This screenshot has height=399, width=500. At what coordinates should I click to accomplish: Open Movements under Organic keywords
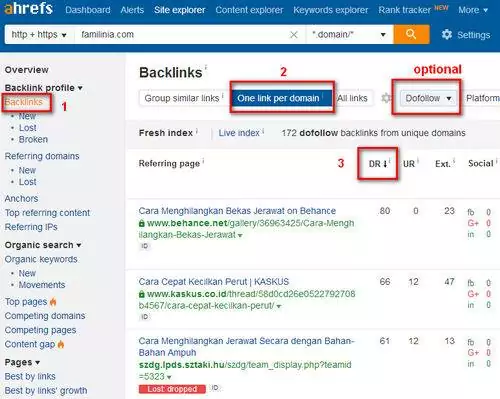coord(42,285)
